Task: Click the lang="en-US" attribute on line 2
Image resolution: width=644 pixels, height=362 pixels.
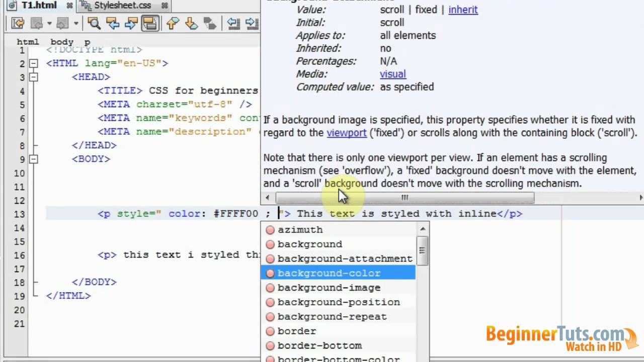Action: pos(123,63)
